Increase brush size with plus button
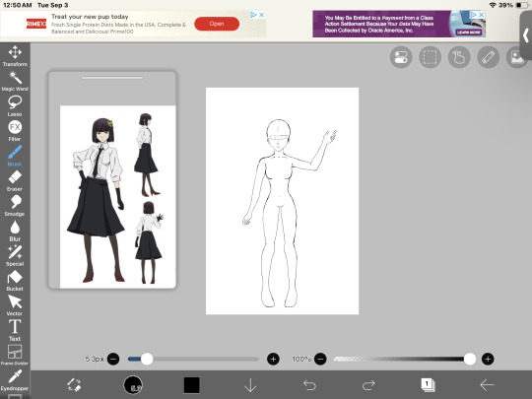The width and height of the screenshot is (532, 399). [273, 359]
